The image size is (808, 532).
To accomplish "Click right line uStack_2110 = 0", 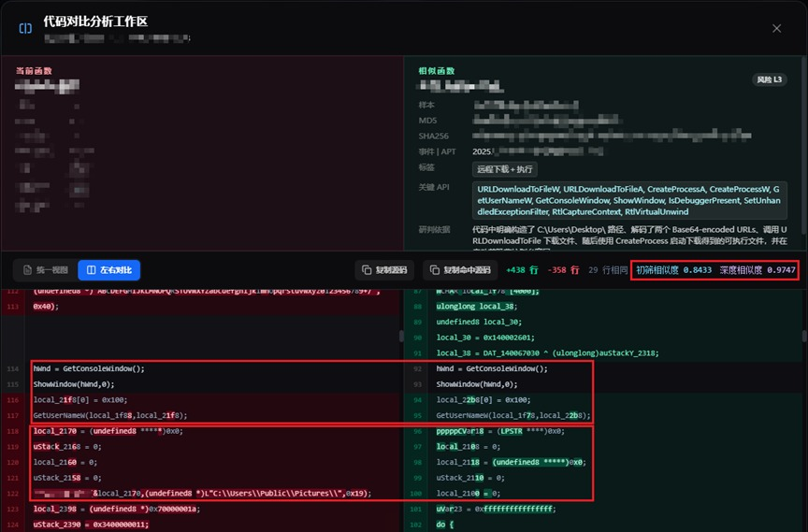I will coord(470,478).
